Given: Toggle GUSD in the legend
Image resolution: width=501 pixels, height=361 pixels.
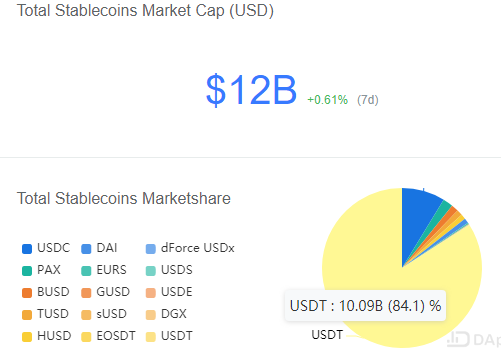Looking at the screenshot, I should tap(105, 292).
